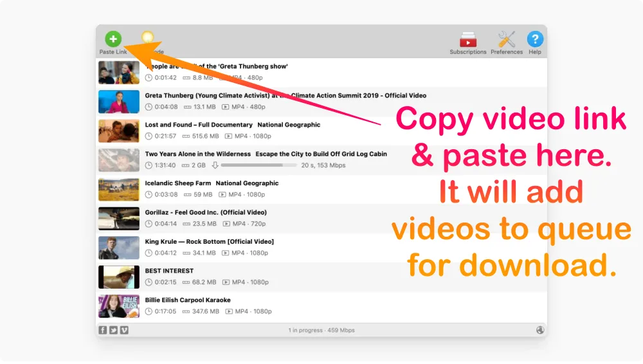Open Help with the question mark icon
643x364 pixels.
(x=535, y=40)
